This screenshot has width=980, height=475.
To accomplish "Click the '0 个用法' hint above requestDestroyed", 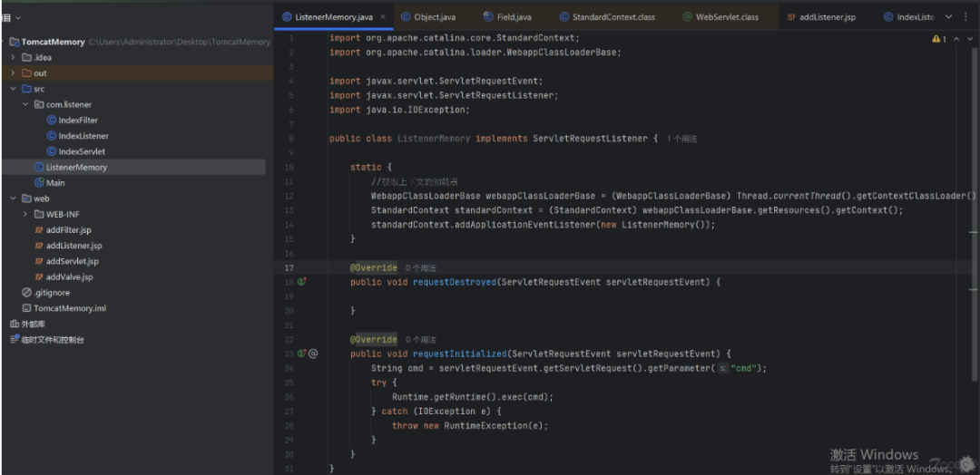I will 421,268.
